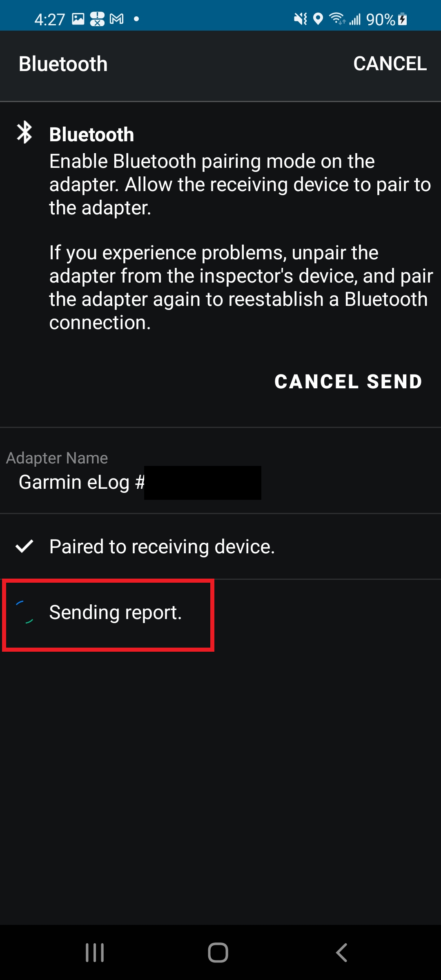Tap the Gmail notification icon in status bar
Image resolution: width=441 pixels, height=980 pixels.
pos(117,19)
